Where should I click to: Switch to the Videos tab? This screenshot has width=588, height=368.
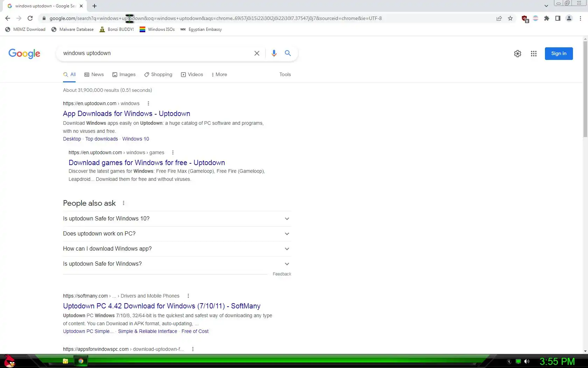coord(192,74)
